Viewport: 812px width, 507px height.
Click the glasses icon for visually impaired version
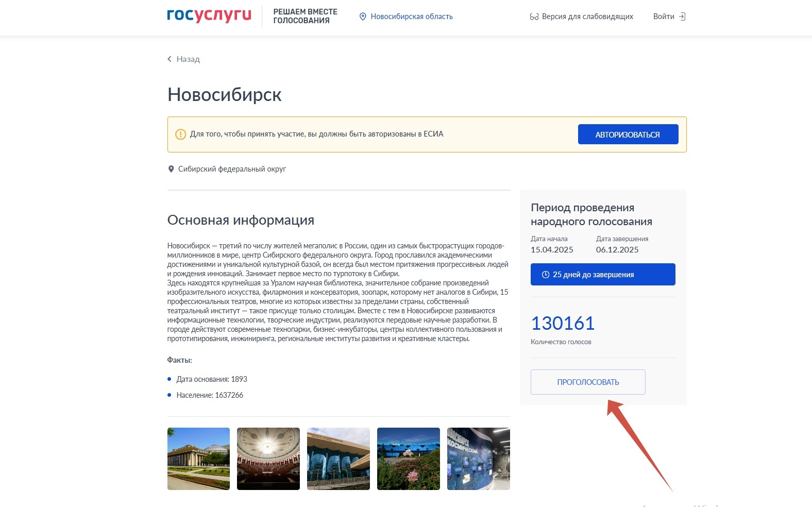click(534, 17)
